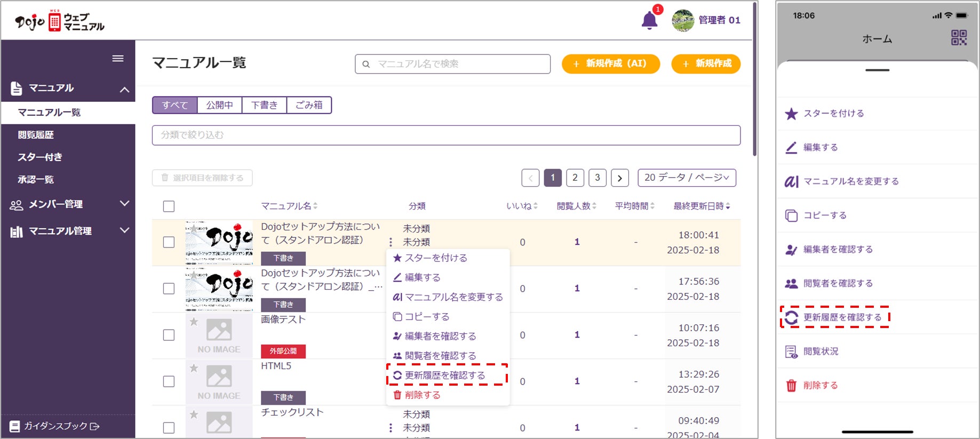Viewport: 980px width, 439px height.
Task: Check the HTML5 row checkbox
Action: coord(169,381)
